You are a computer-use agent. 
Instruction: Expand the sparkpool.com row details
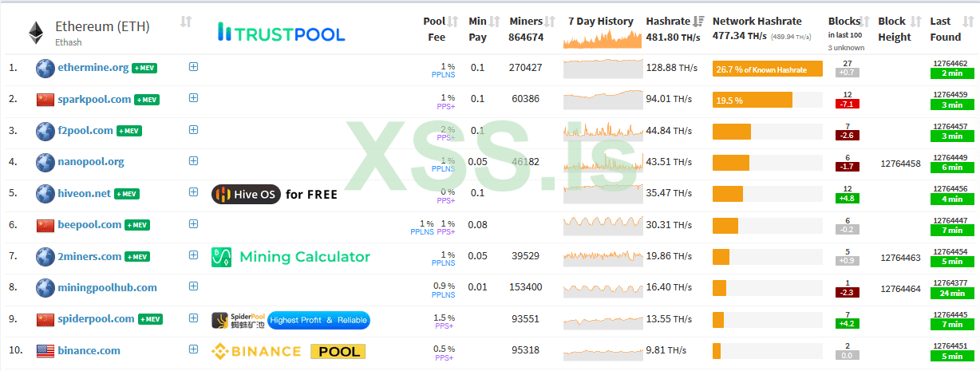[193, 98]
